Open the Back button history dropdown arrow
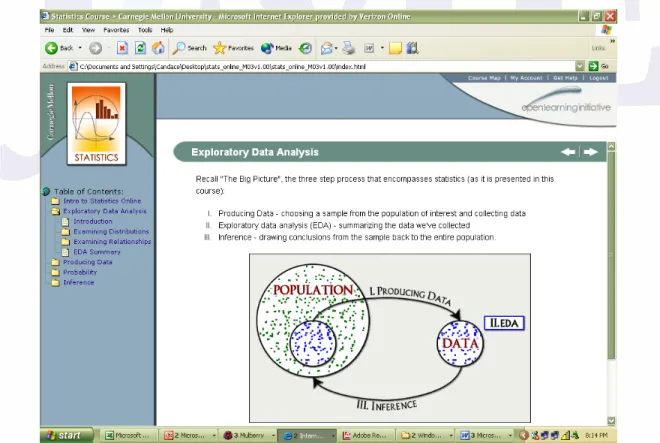The height and width of the screenshot is (443, 660). pyautogui.click(x=80, y=48)
